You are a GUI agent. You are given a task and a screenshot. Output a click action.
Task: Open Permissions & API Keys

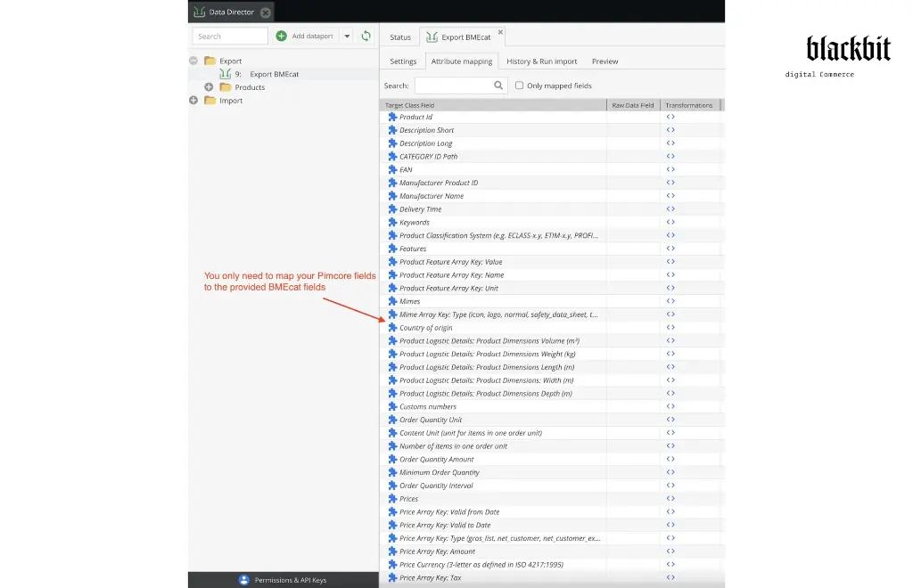[x=284, y=580]
